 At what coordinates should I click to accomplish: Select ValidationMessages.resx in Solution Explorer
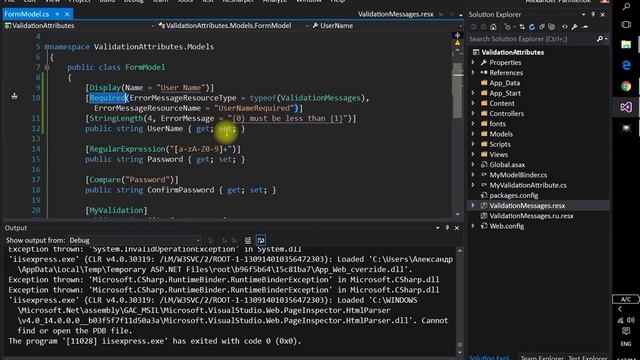(x=527, y=205)
